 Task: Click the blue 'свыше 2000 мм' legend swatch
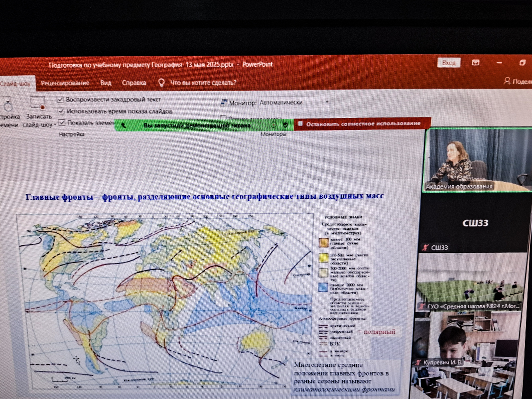pos(323,288)
